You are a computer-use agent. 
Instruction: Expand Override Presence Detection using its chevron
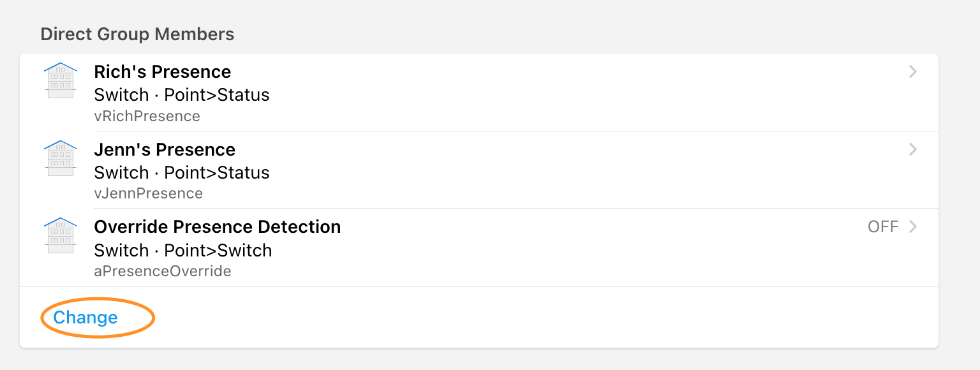(x=913, y=226)
